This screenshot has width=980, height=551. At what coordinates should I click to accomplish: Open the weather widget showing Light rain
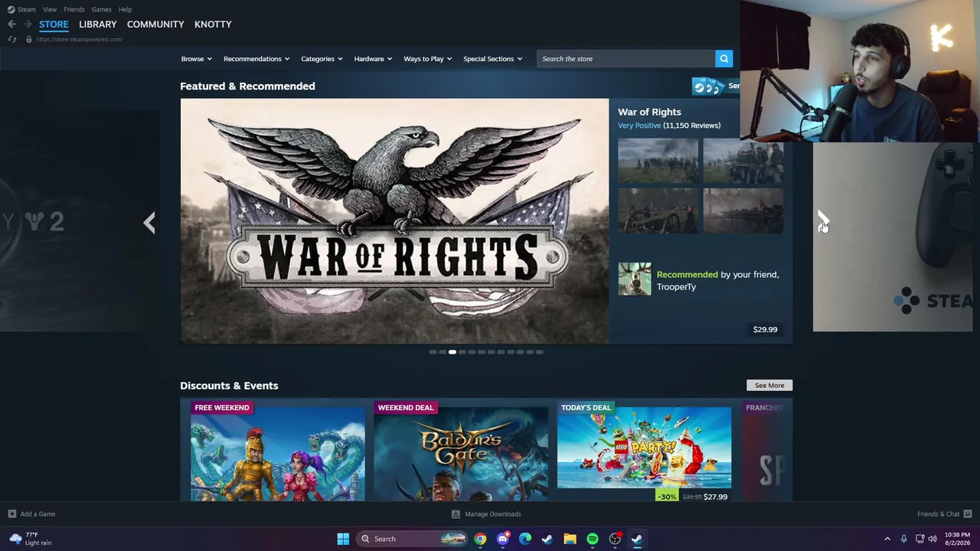tap(31, 539)
